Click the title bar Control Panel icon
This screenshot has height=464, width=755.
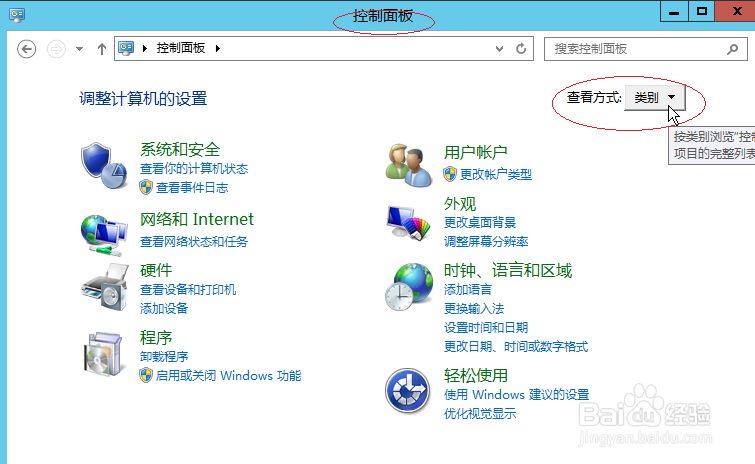click(17, 14)
